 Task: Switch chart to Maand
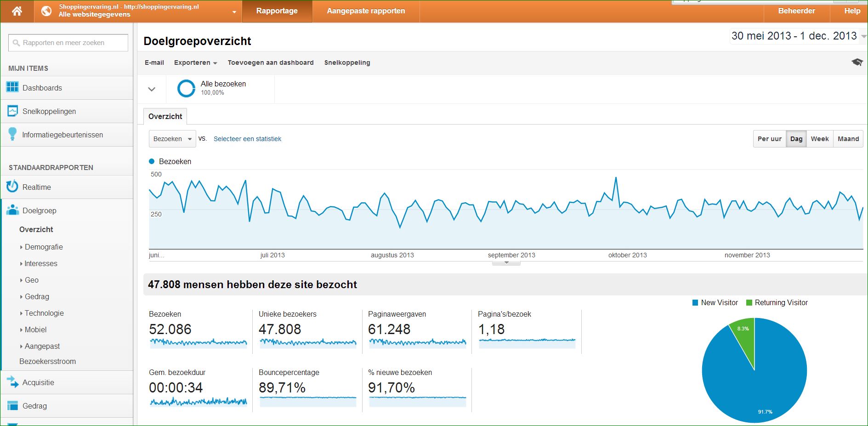848,139
